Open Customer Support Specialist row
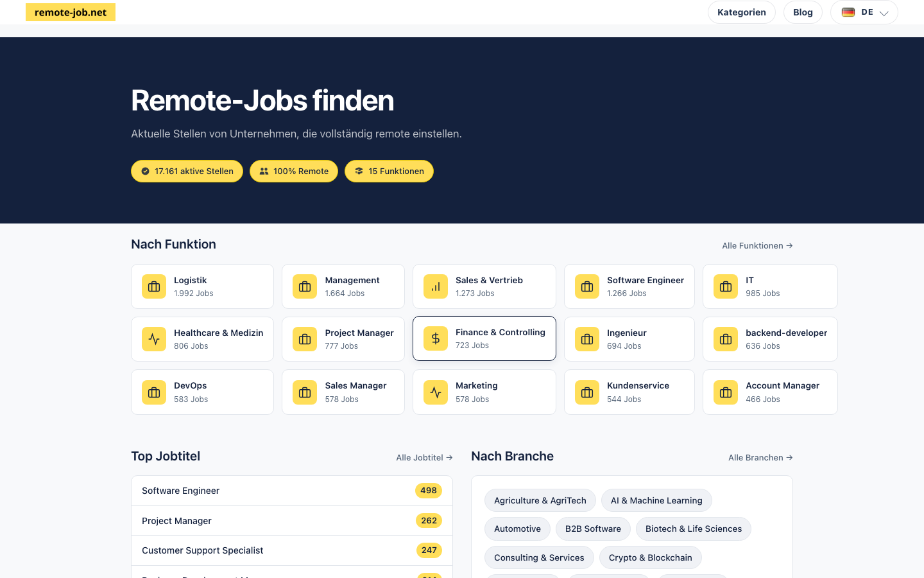This screenshot has height=578, width=924. (292, 550)
